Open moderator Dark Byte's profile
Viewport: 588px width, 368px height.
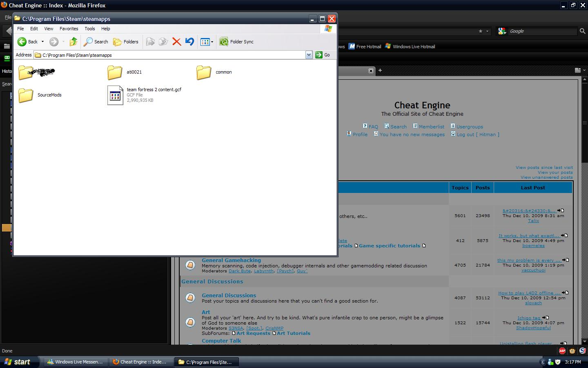click(x=240, y=271)
